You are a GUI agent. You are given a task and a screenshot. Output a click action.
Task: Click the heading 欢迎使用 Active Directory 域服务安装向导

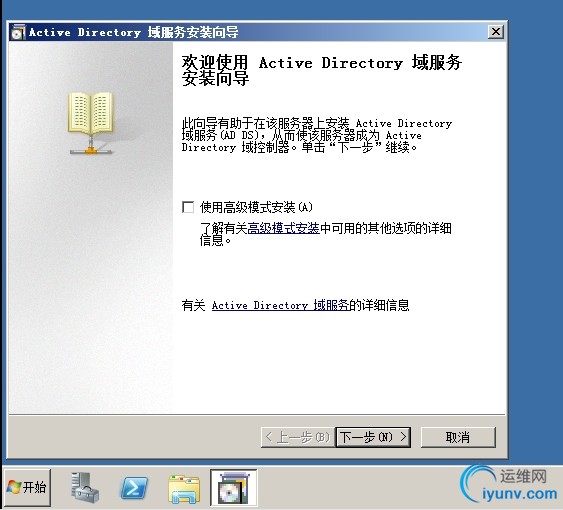(321, 70)
